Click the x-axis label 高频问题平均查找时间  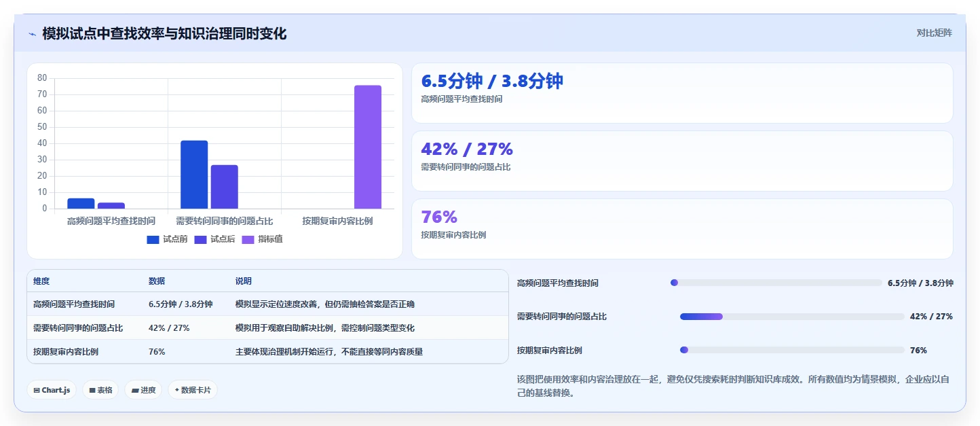[111, 221]
